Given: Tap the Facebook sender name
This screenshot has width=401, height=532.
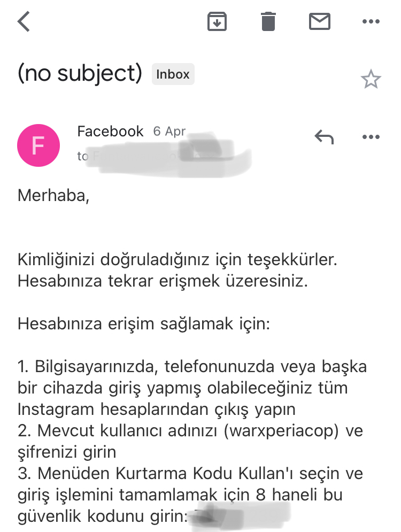Looking at the screenshot, I should pos(111,132).
